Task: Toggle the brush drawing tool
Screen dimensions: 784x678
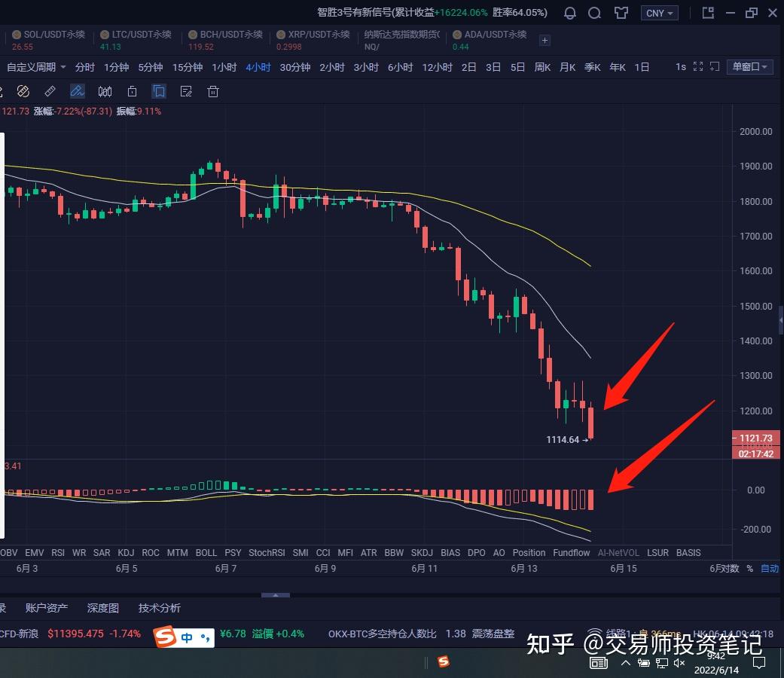Action: coord(77,91)
